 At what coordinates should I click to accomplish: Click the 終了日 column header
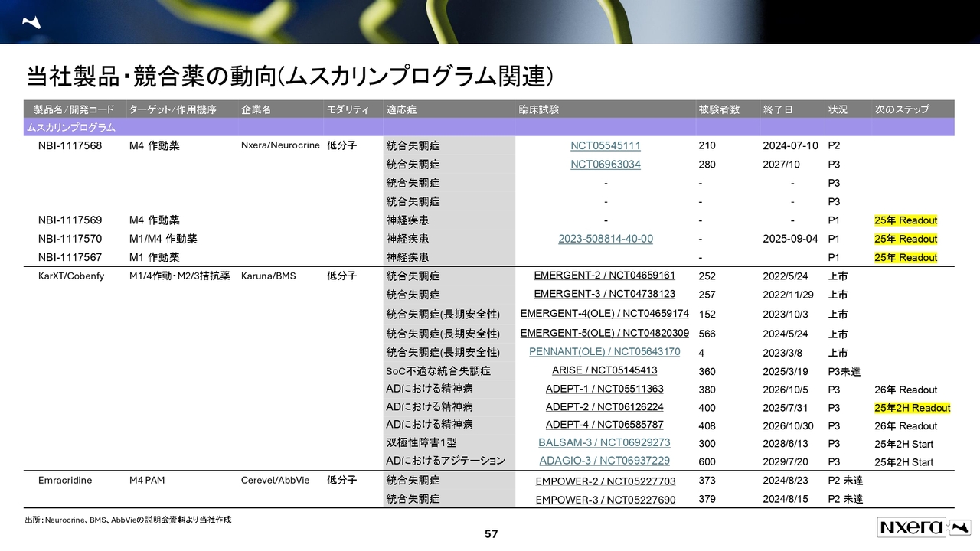tap(778, 109)
